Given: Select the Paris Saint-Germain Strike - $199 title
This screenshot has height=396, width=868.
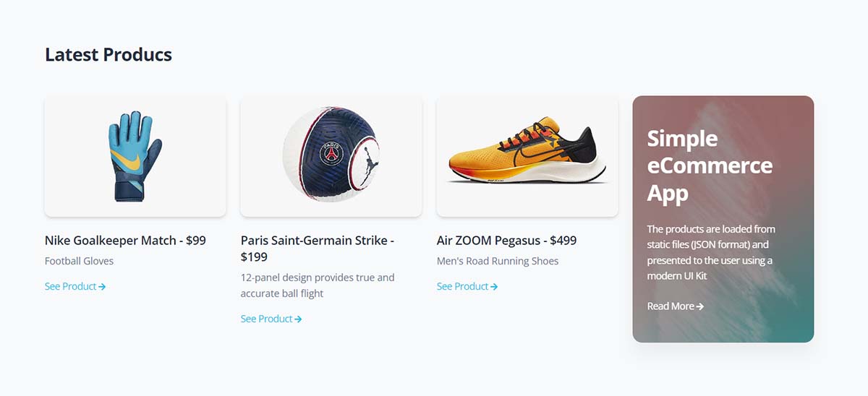Looking at the screenshot, I should tap(318, 249).
